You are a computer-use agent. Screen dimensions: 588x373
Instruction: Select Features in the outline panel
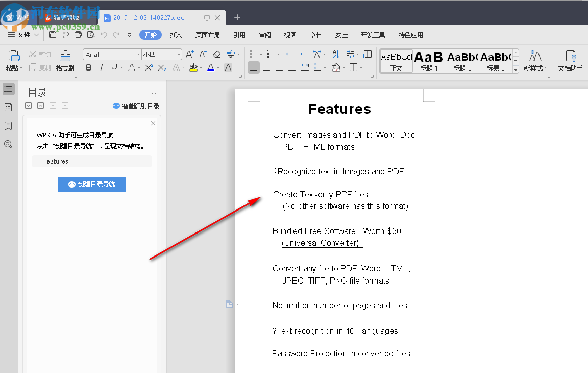click(55, 161)
